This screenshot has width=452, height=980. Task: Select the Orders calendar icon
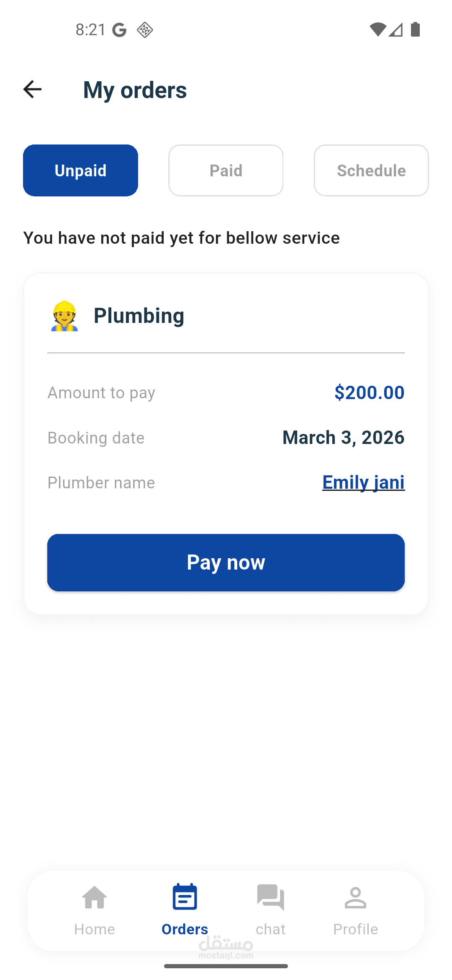(x=185, y=897)
